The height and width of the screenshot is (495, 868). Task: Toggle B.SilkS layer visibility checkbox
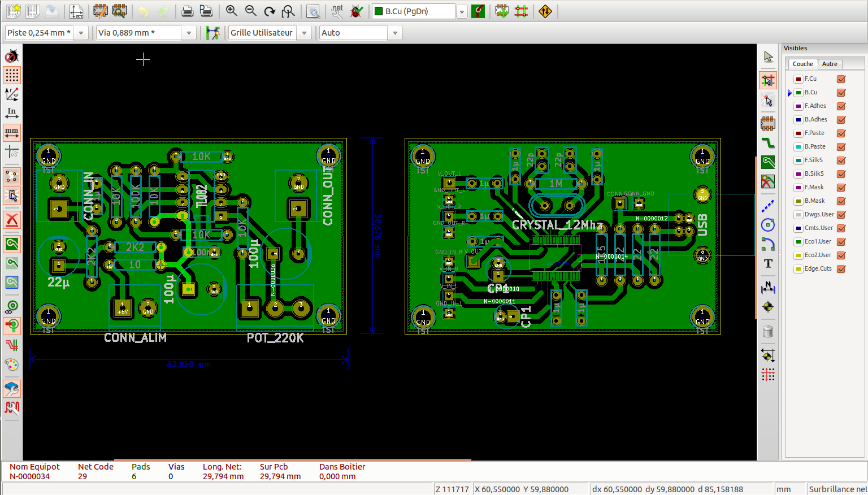pyautogui.click(x=841, y=174)
